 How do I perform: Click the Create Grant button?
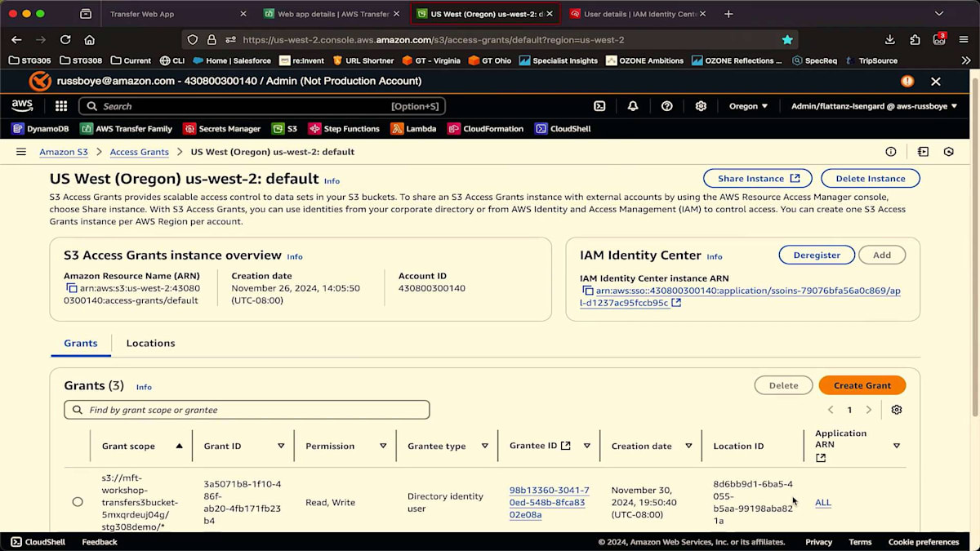click(862, 385)
